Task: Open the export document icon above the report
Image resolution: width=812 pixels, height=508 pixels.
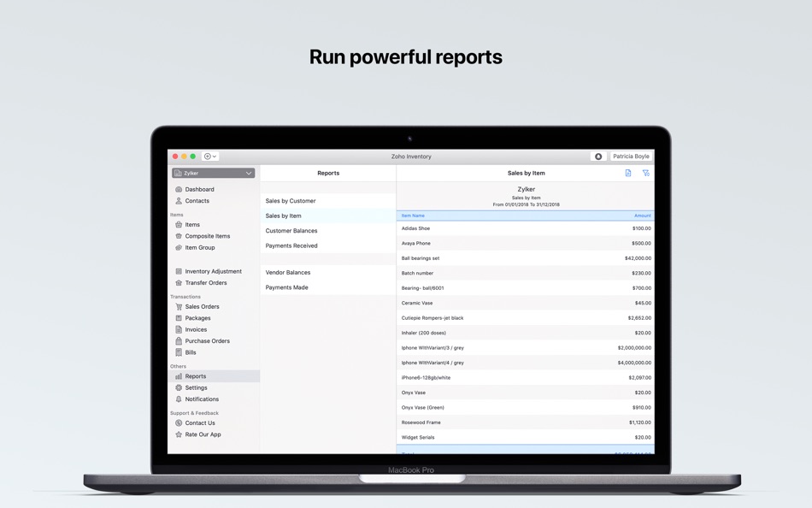Action: pos(630,172)
